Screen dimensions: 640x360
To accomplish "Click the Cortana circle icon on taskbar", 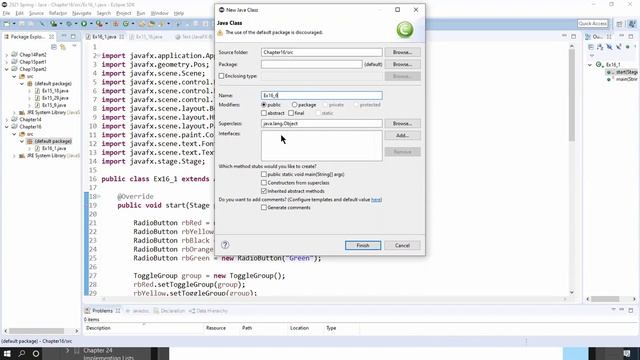I will point(36,353).
